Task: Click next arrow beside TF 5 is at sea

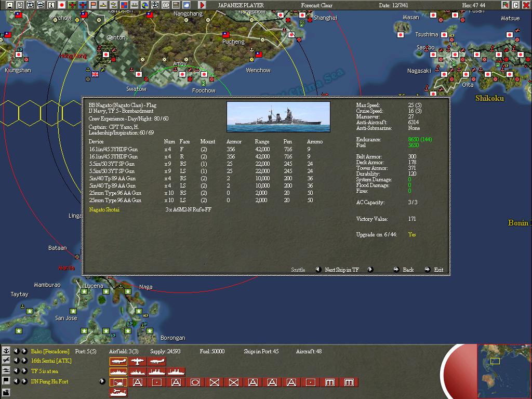Action: coord(24,370)
